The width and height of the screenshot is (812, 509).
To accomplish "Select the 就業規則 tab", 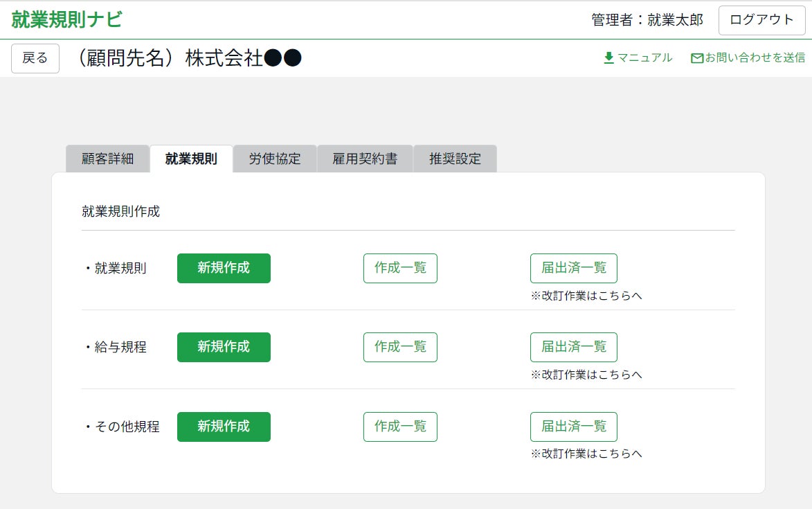I will coord(191,159).
